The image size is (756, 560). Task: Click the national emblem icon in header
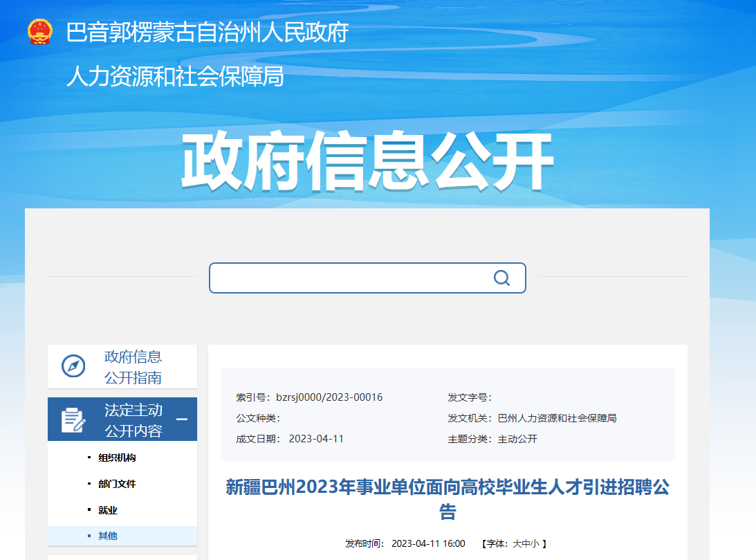pyautogui.click(x=39, y=32)
